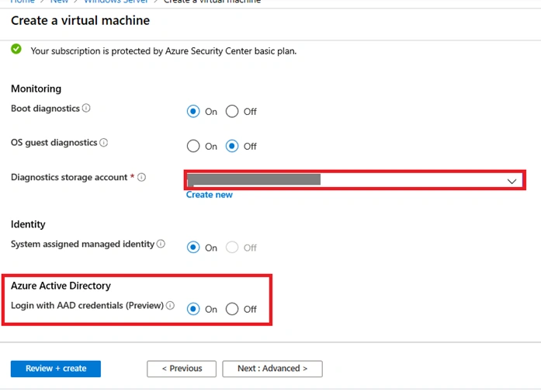Click the Boot diagnostics label
Viewport: 541px width, 392px height.
click(45, 109)
